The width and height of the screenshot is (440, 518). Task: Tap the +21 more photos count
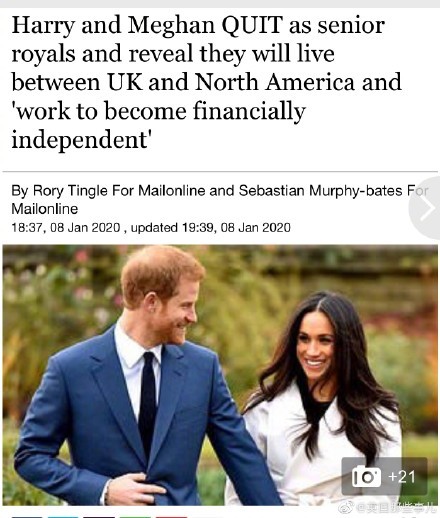402,477
